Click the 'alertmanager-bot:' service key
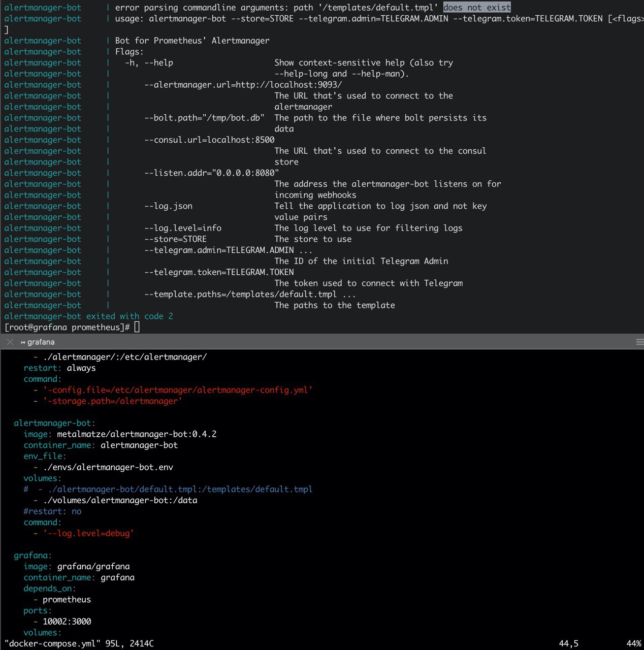This screenshot has height=650, width=644. (54, 423)
